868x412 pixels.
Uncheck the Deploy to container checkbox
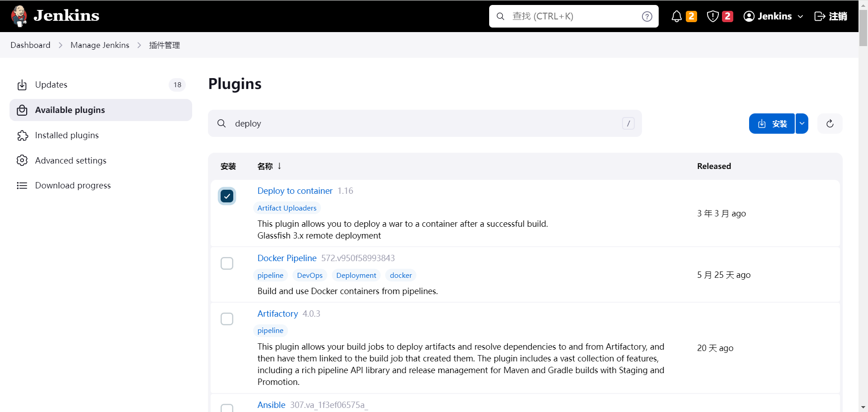pyautogui.click(x=227, y=196)
